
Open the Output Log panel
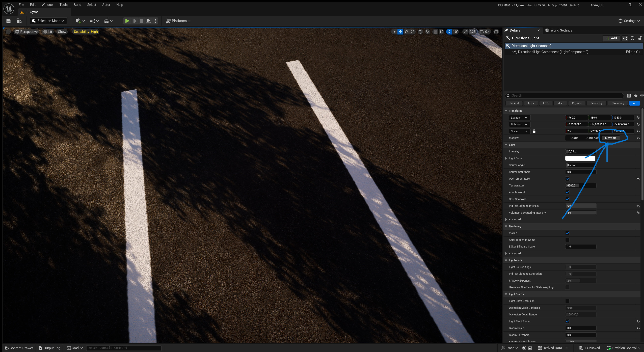click(x=49, y=348)
